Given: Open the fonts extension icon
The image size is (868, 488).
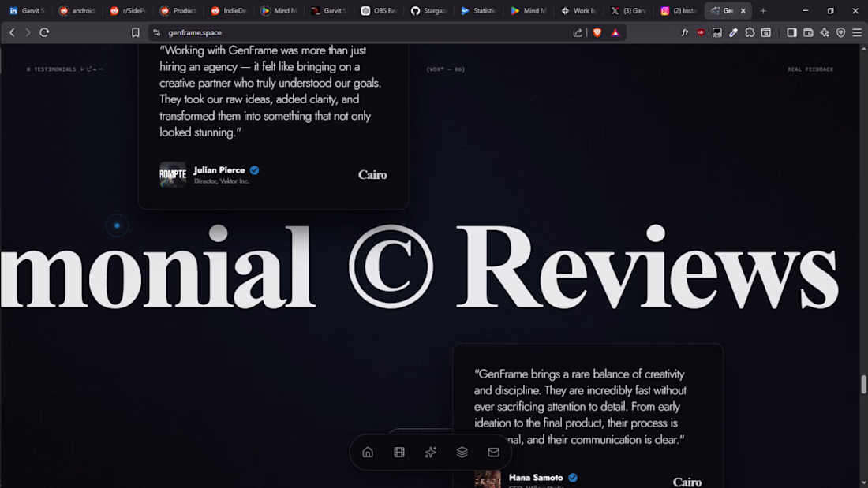Looking at the screenshot, I should pos(685,32).
